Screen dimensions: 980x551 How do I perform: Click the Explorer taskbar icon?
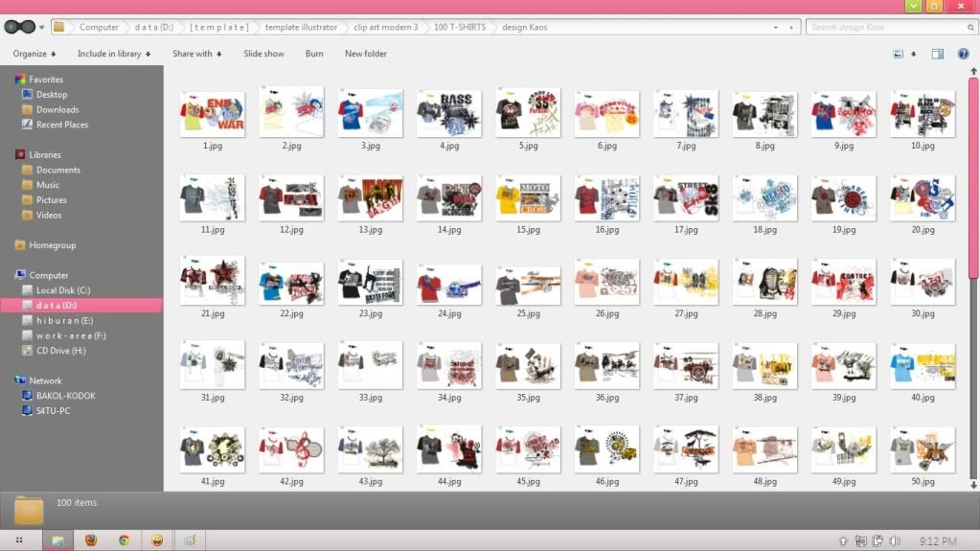click(x=58, y=540)
